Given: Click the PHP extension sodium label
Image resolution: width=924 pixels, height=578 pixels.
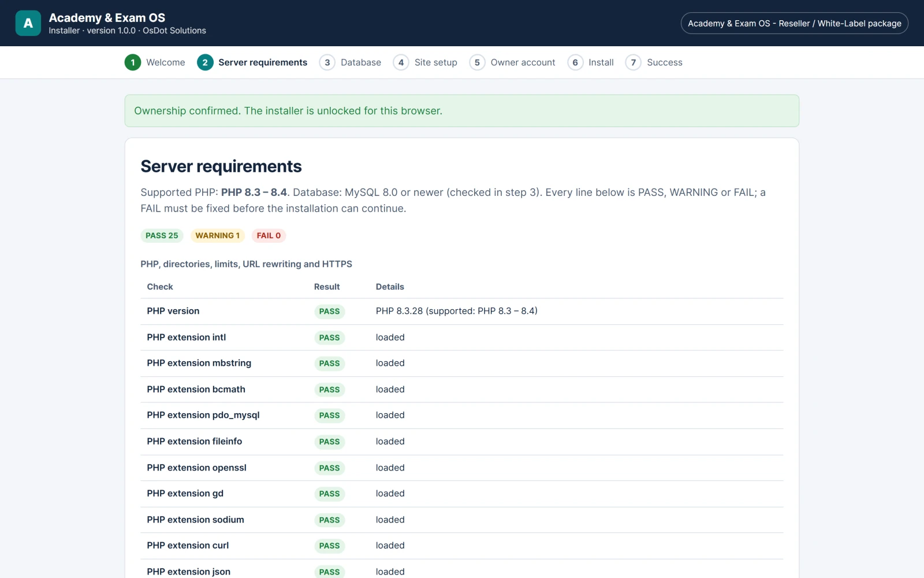Looking at the screenshot, I should pos(196,520).
